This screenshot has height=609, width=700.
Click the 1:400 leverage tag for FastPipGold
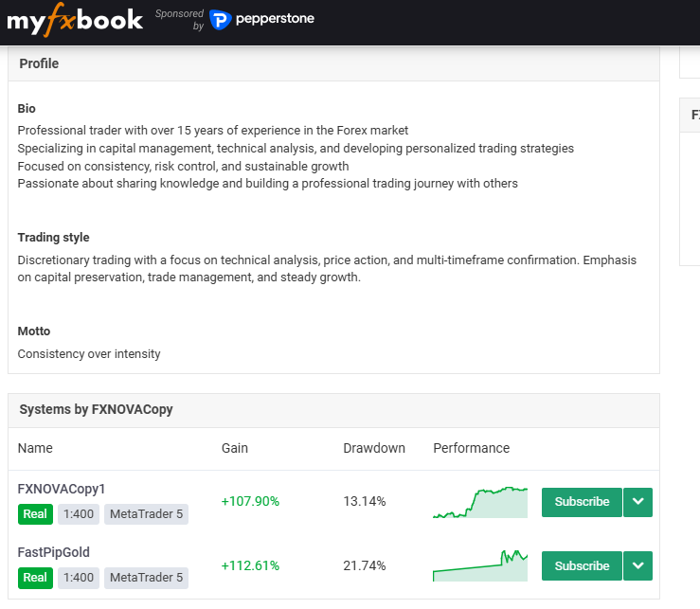point(78,577)
